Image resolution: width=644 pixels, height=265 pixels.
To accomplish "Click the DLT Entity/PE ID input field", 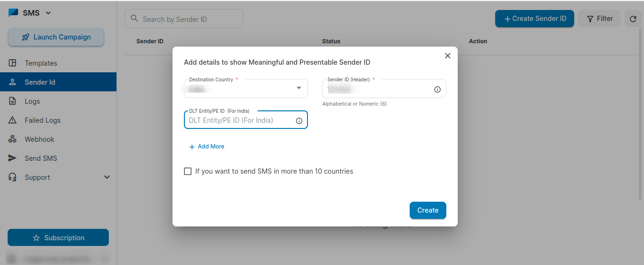I will 240,121.
